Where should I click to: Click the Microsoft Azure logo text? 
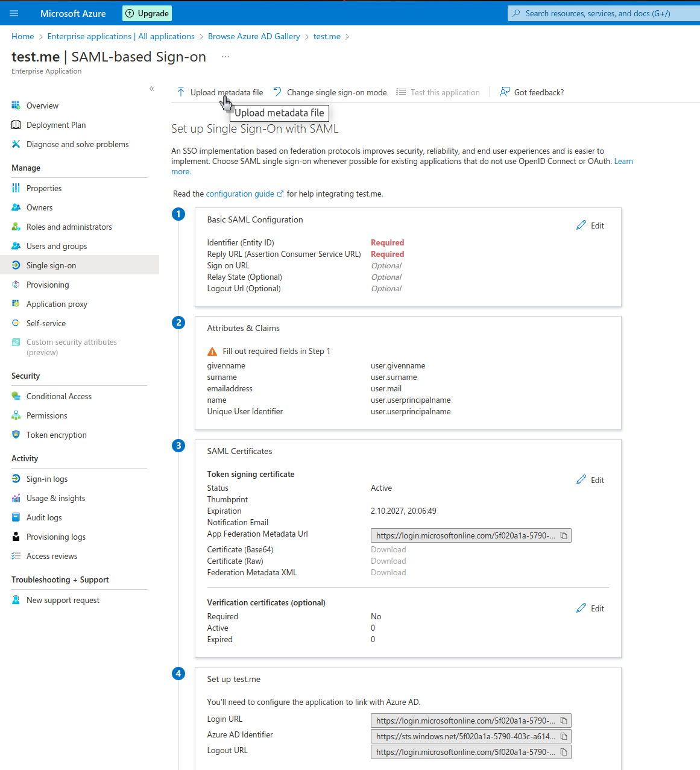tap(73, 13)
